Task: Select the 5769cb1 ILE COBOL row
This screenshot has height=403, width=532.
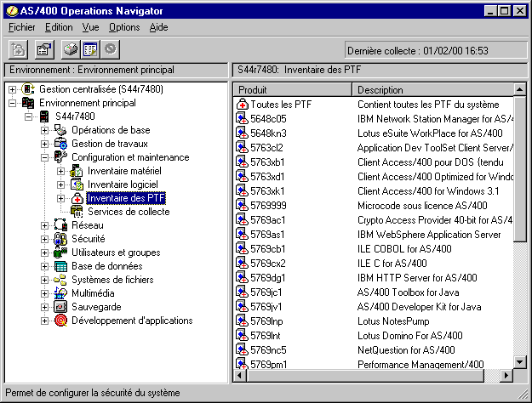Action: click(x=374, y=249)
